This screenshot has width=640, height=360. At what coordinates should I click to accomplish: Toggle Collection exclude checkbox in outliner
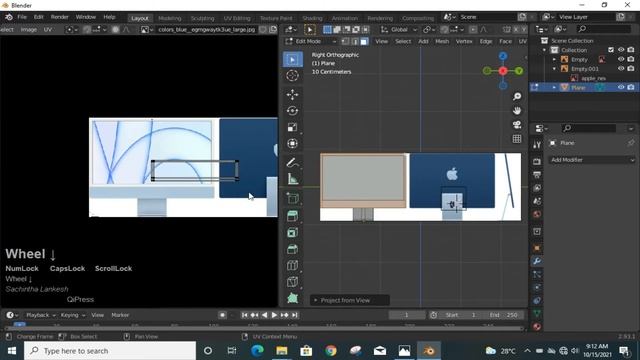[x=611, y=50]
